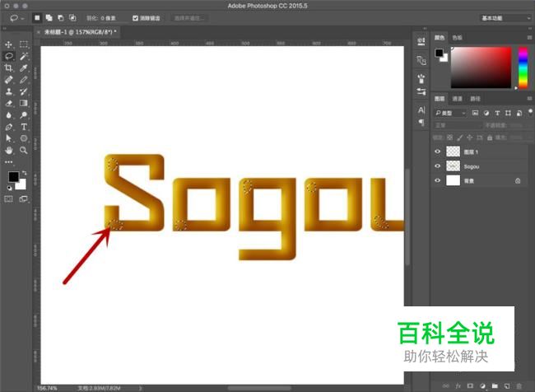Select the Horizontal Type tool
The image size is (535, 392).
point(24,127)
